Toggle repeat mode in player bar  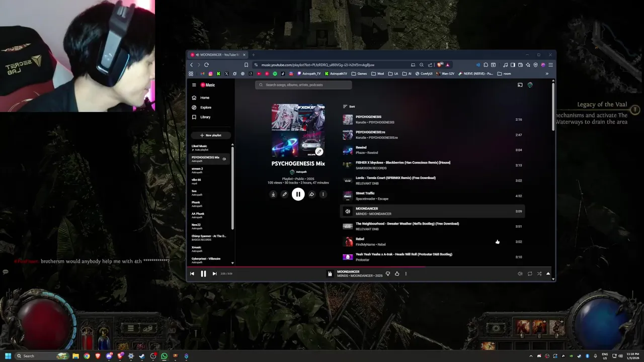pyautogui.click(x=530, y=274)
